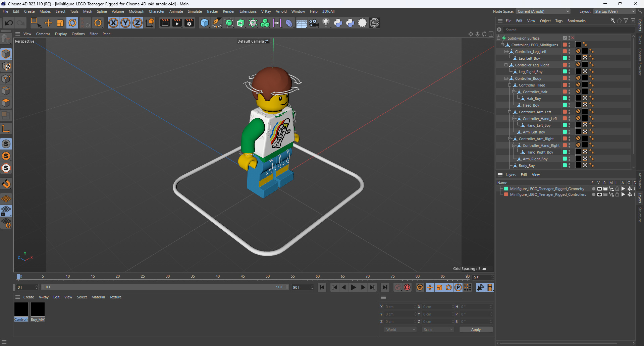The width and height of the screenshot is (644, 346).
Task: Collapse Controller_Arm_Left tree node
Action: [509, 112]
